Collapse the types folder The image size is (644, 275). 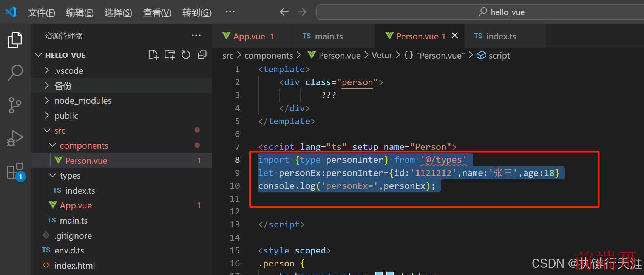click(121, 176)
